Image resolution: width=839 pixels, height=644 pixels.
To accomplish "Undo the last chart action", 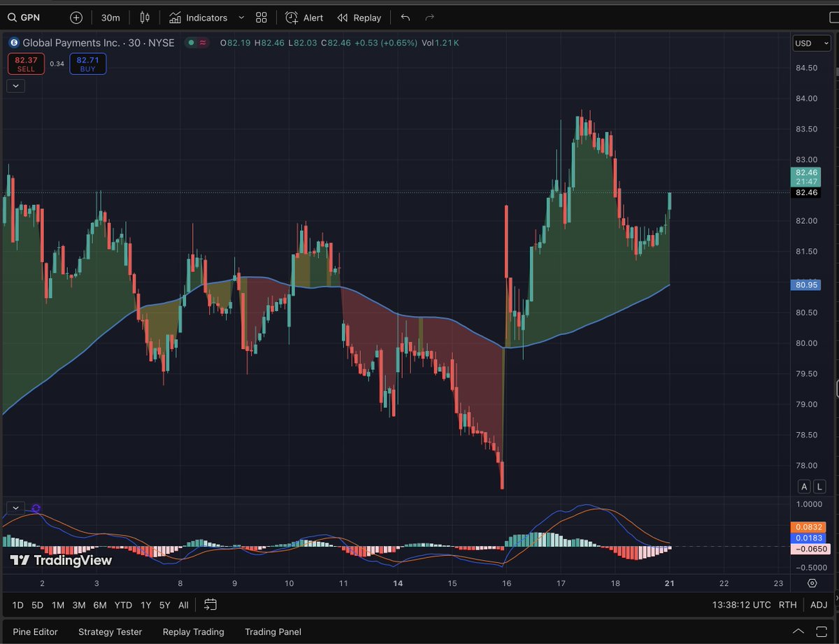I will tap(406, 17).
